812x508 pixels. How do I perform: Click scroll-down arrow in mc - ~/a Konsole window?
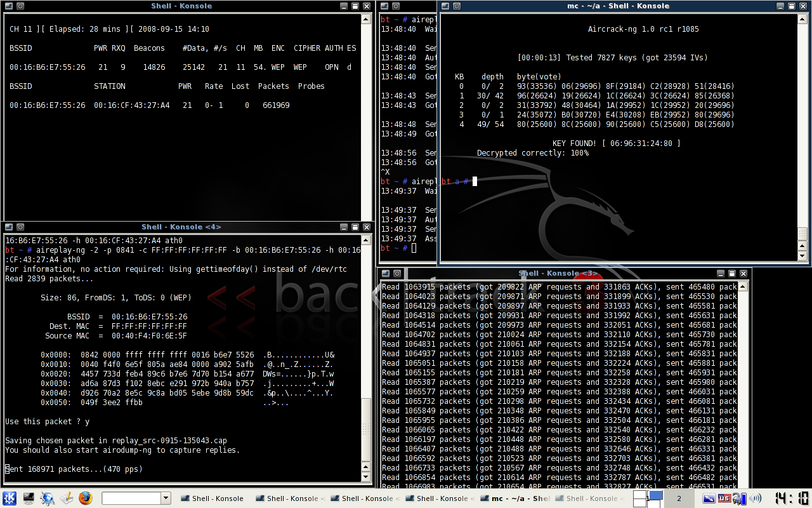click(802, 256)
